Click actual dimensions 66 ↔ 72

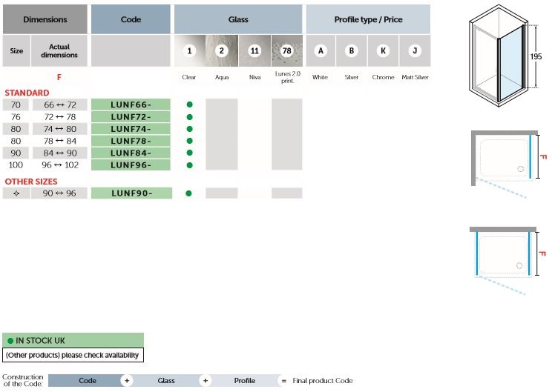point(60,104)
